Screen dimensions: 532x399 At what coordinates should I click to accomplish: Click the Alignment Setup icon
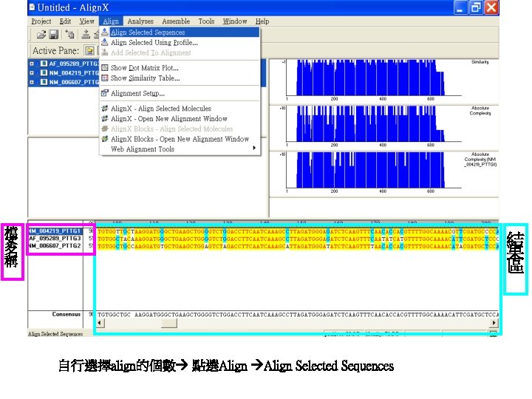[x=105, y=92]
